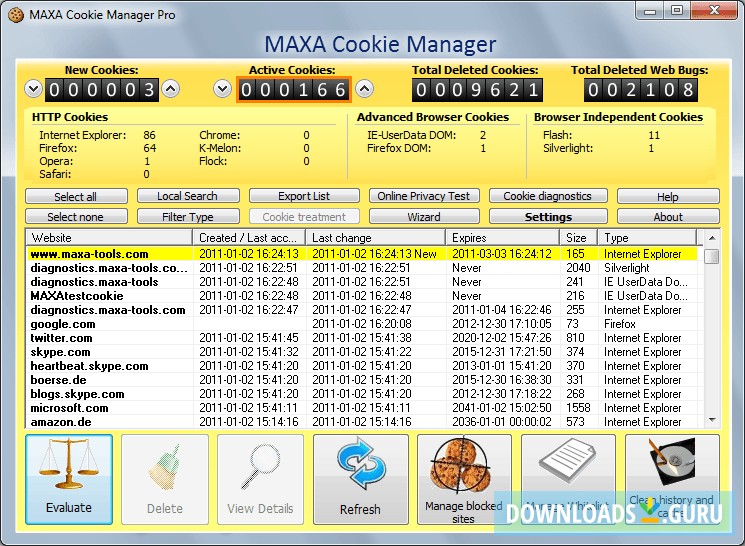745x546 pixels.
Task: Click down arrow beside Active Cookies counter
Action: (222, 89)
